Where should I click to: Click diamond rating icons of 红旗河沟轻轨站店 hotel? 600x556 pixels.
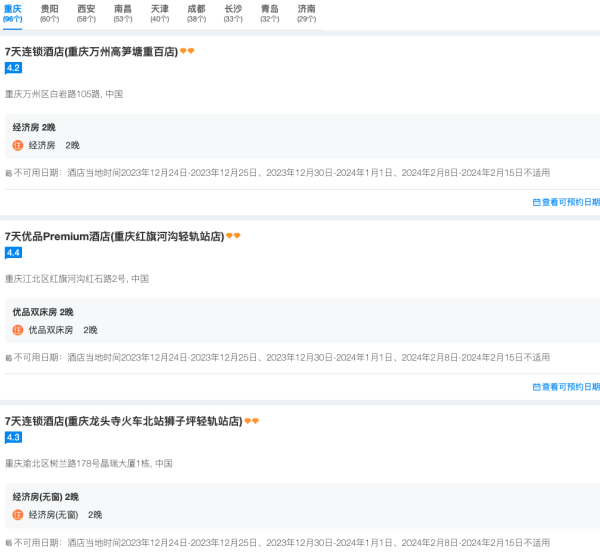click(233, 236)
